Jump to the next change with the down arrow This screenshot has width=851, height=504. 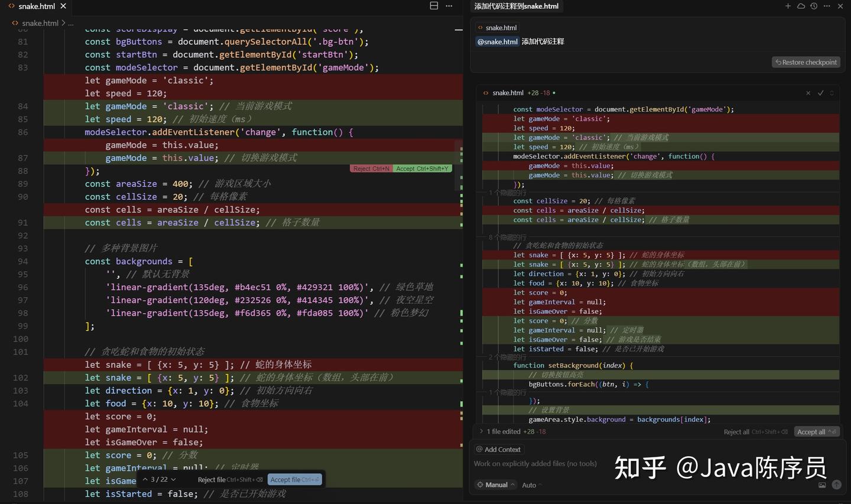[x=173, y=479]
